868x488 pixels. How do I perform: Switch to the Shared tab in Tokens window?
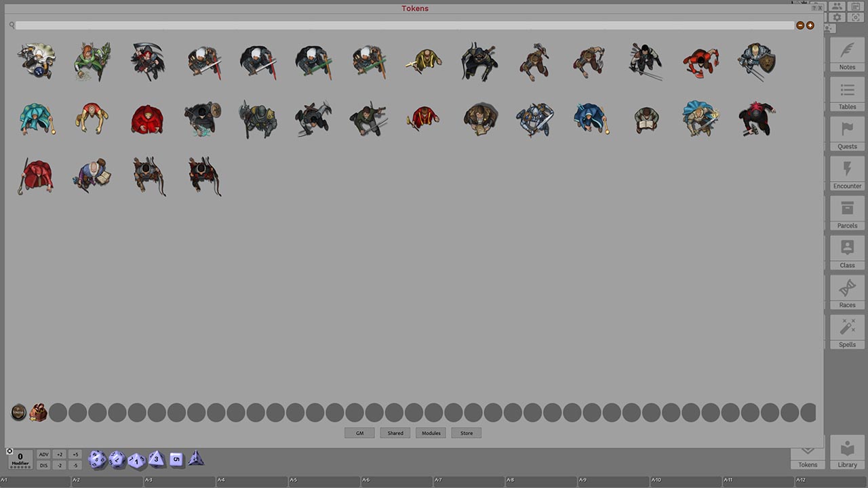395,433
